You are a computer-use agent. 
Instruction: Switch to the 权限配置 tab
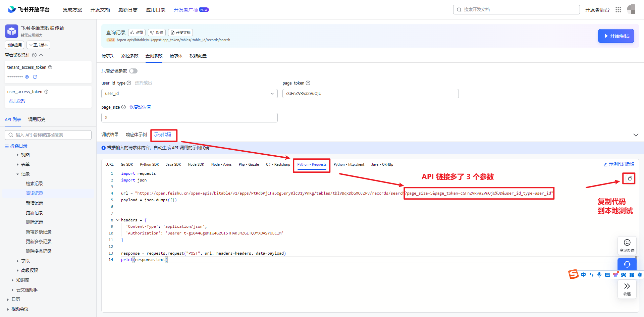click(x=198, y=56)
